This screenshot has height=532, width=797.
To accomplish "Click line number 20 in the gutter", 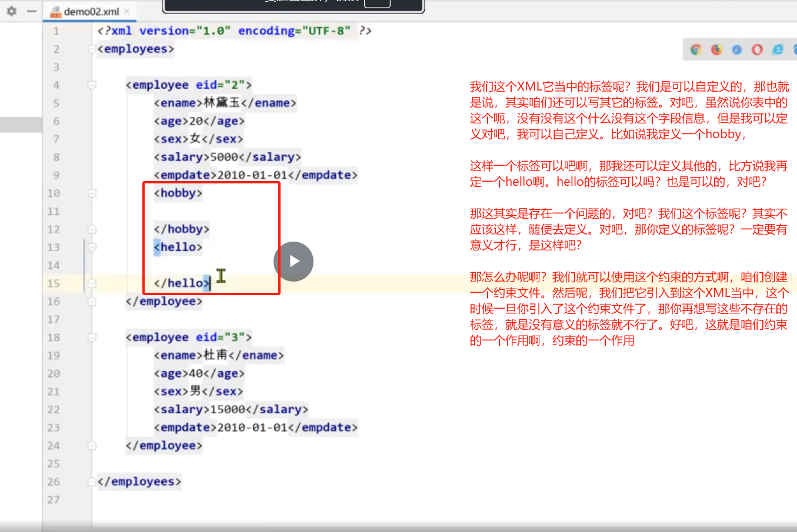I will tap(54, 373).
